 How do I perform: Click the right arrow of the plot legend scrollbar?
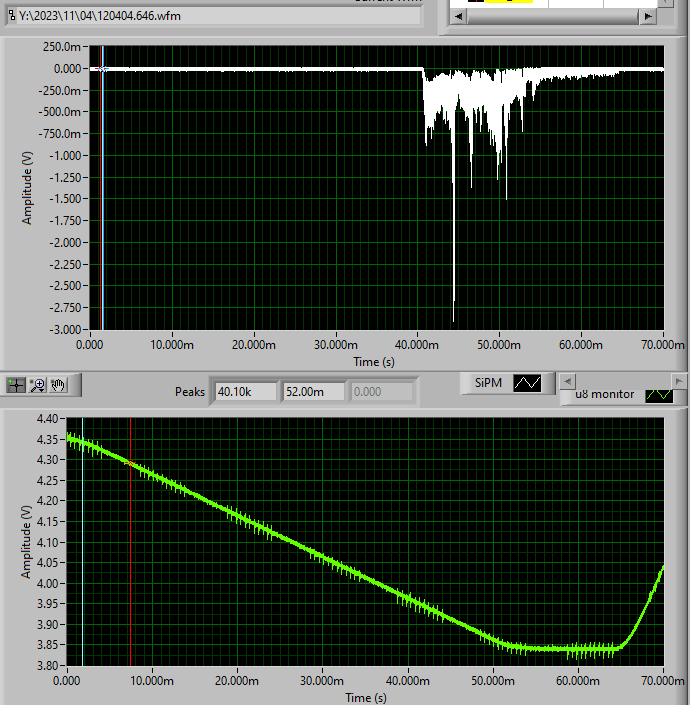click(679, 381)
